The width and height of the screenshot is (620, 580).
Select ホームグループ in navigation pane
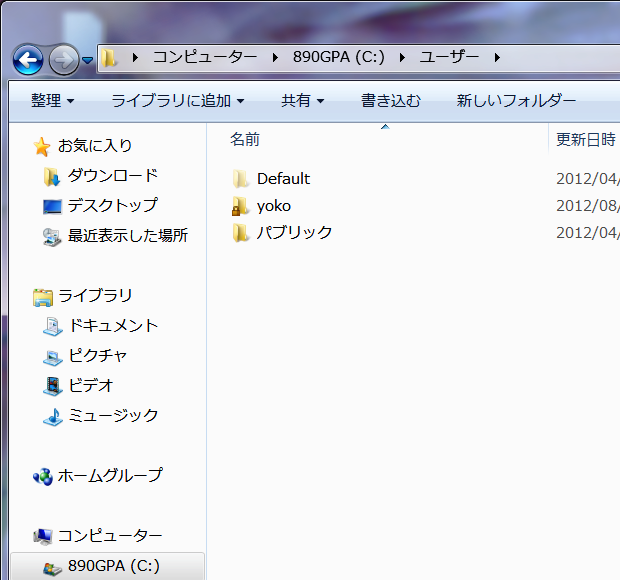[109, 476]
